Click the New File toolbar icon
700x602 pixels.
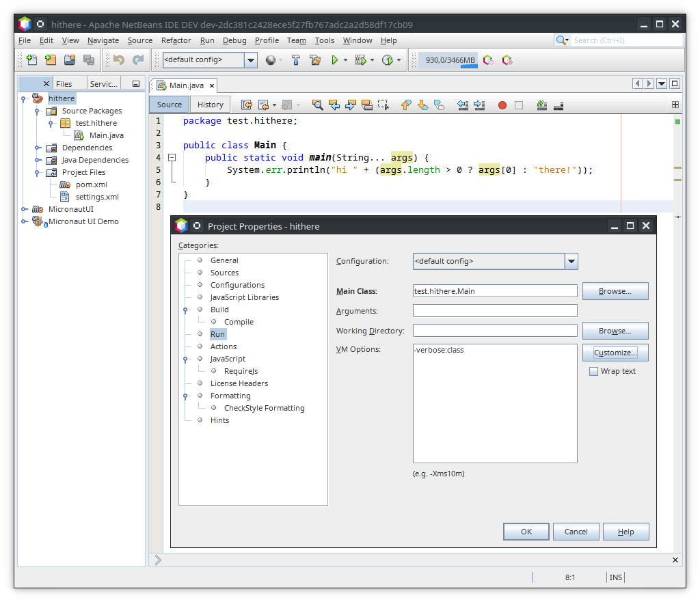point(32,60)
